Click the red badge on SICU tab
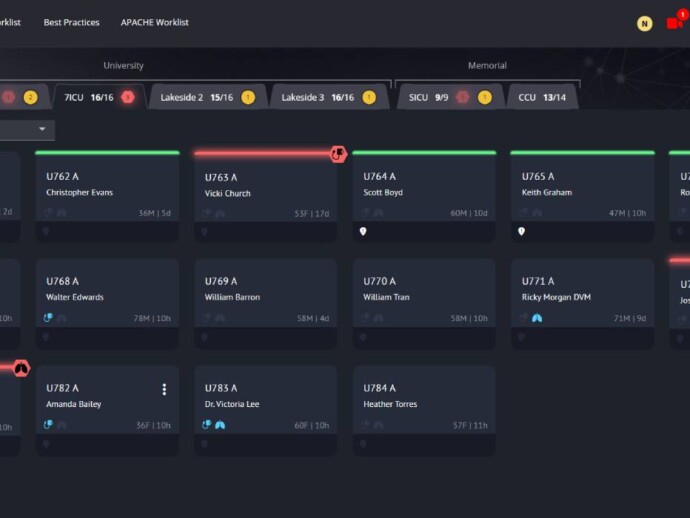Viewport: 690px width, 518px height. pos(462,97)
